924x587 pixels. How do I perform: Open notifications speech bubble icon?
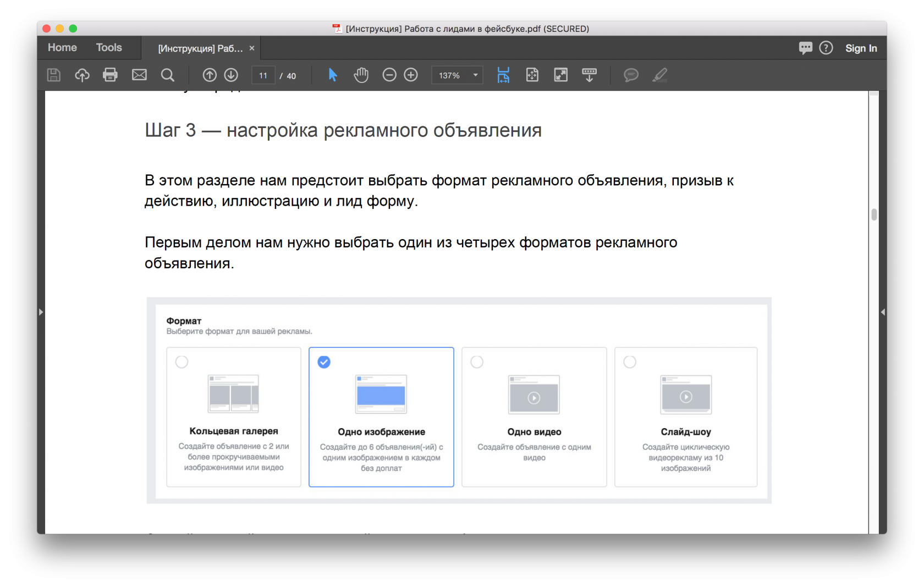tap(805, 48)
